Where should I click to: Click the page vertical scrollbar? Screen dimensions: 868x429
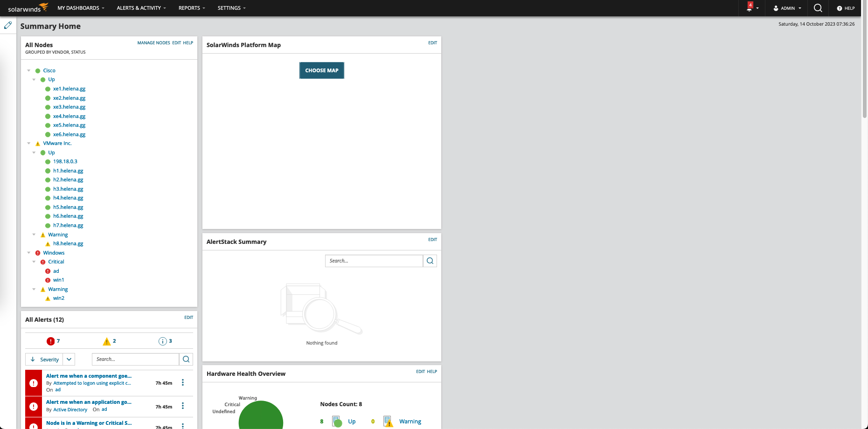pyautogui.click(x=864, y=61)
